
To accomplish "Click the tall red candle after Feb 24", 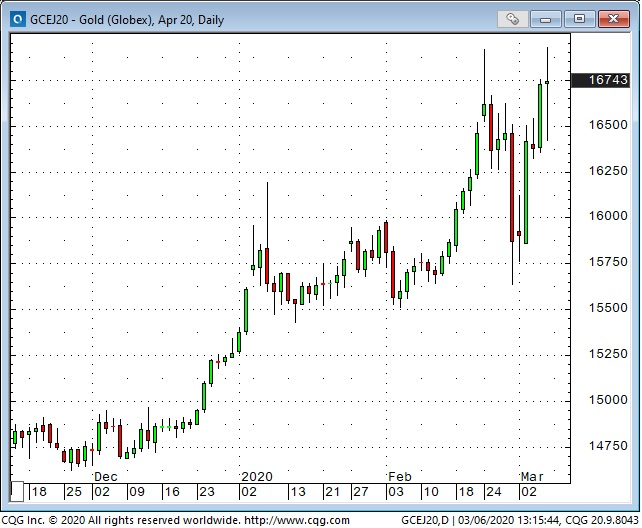I will [x=512, y=187].
